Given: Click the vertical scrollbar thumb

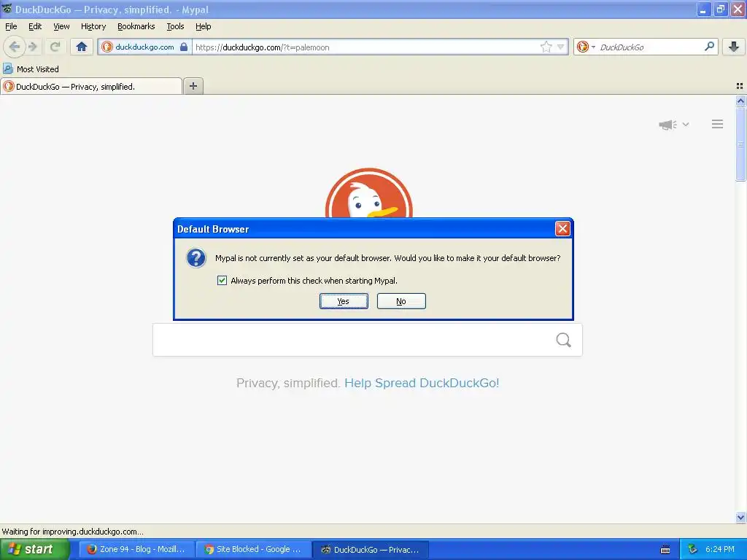Looking at the screenshot, I should (x=740, y=144).
